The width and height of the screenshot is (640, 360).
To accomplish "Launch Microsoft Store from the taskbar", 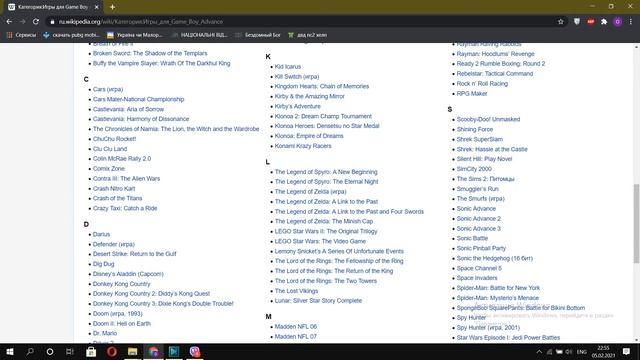I will tap(91, 351).
